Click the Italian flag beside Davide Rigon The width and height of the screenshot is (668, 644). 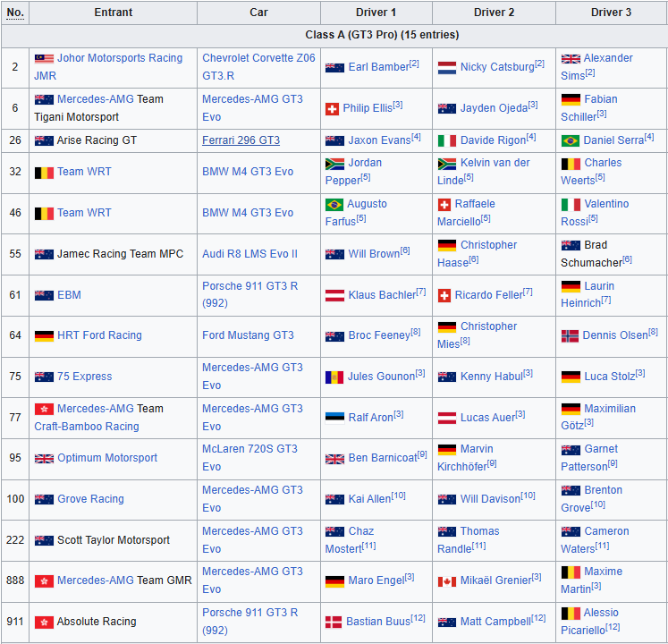(447, 140)
